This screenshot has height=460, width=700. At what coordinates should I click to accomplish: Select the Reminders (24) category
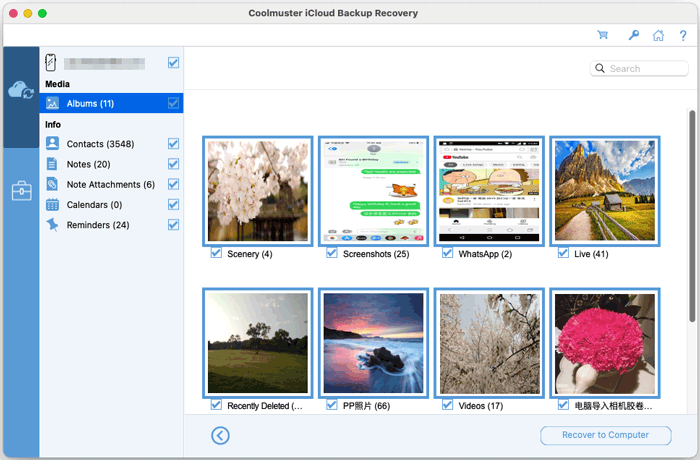click(111, 224)
